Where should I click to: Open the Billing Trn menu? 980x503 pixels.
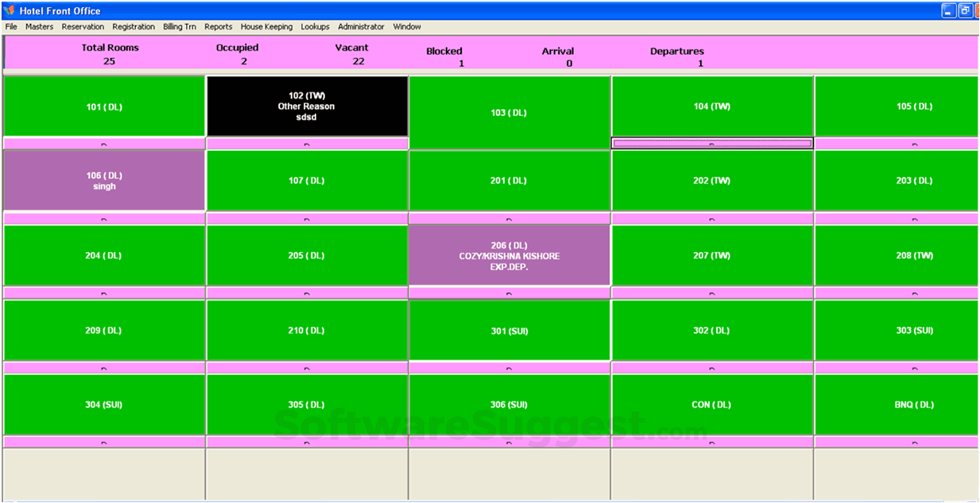(179, 26)
